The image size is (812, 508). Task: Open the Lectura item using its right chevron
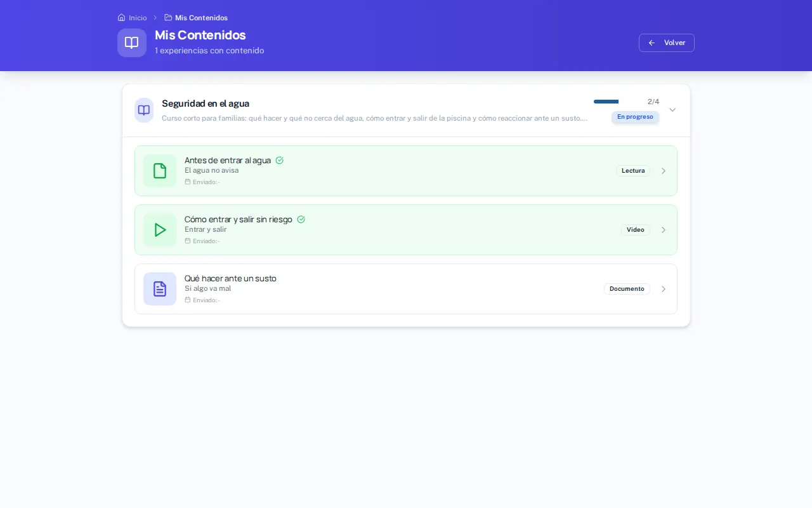664,171
